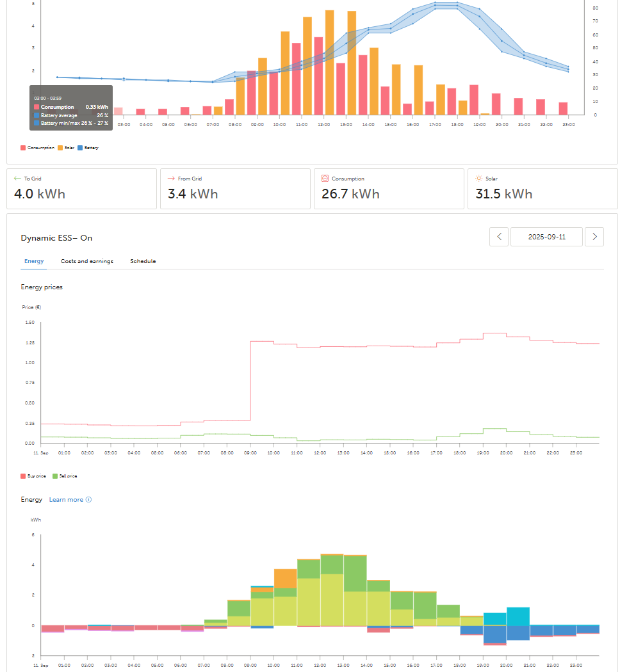The width and height of the screenshot is (620, 672).
Task: Follow the Learn more link
Action: pyautogui.click(x=66, y=500)
